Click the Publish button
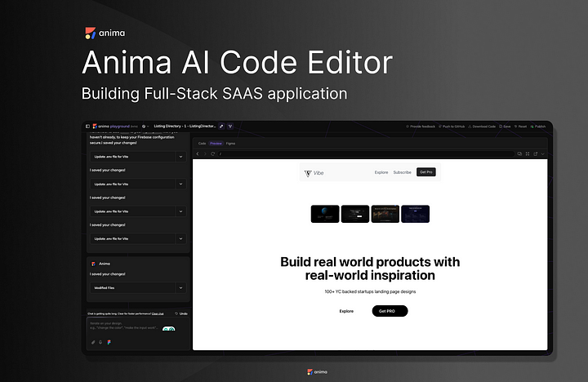The width and height of the screenshot is (588, 382). click(x=537, y=127)
